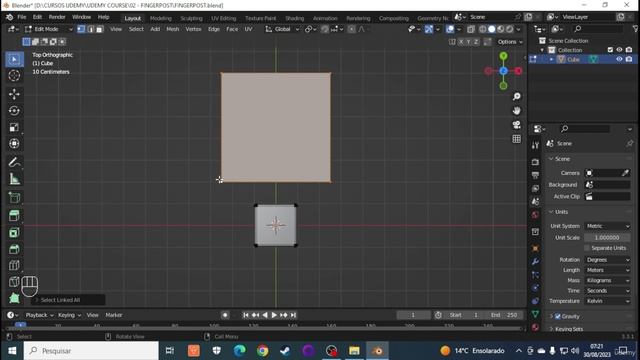Select the Extrude Region tool

(14, 215)
